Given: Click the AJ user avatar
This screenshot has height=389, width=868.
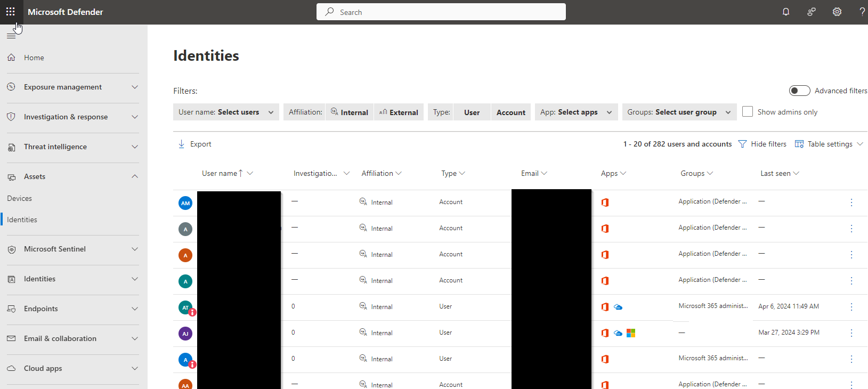Looking at the screenshot, I should tap(185, 334).
